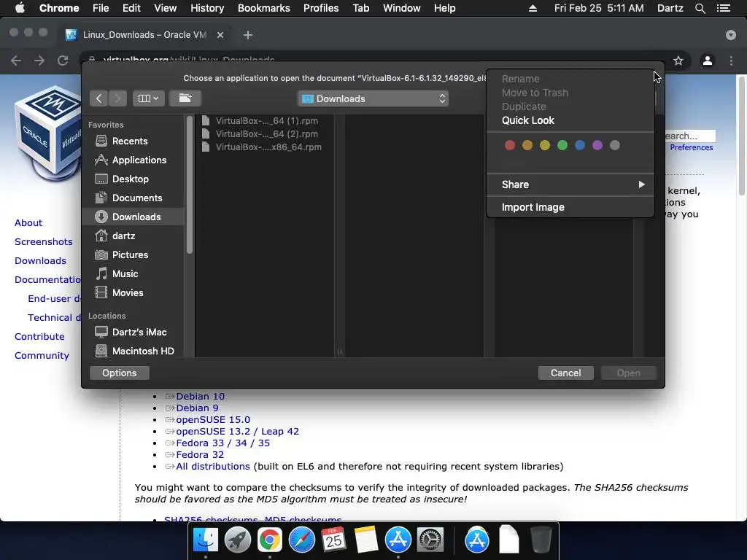Expand the Share submenu
This screenshot has height=560, width=747.
pos(570,184)
